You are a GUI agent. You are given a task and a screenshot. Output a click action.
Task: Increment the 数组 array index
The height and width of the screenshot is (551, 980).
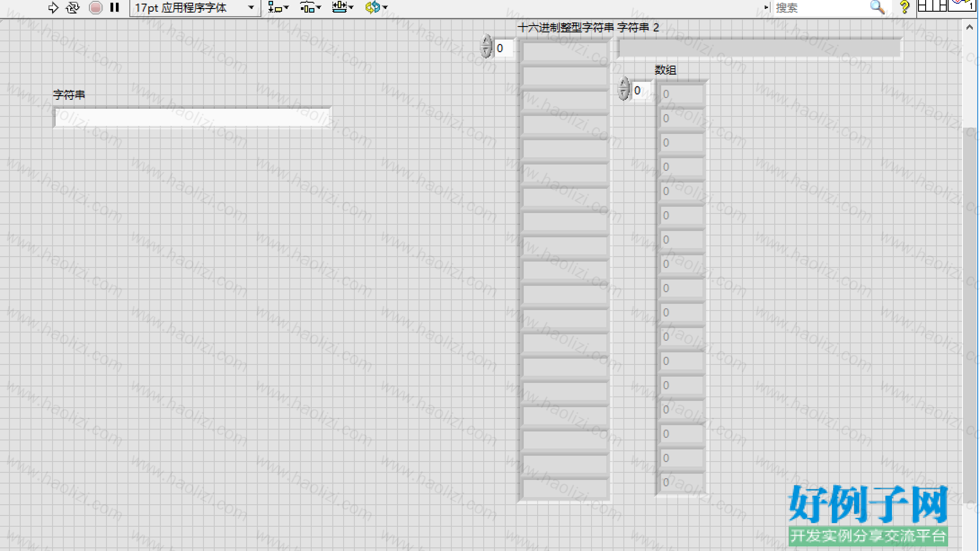pyautogui.click(x=623, y=83)
